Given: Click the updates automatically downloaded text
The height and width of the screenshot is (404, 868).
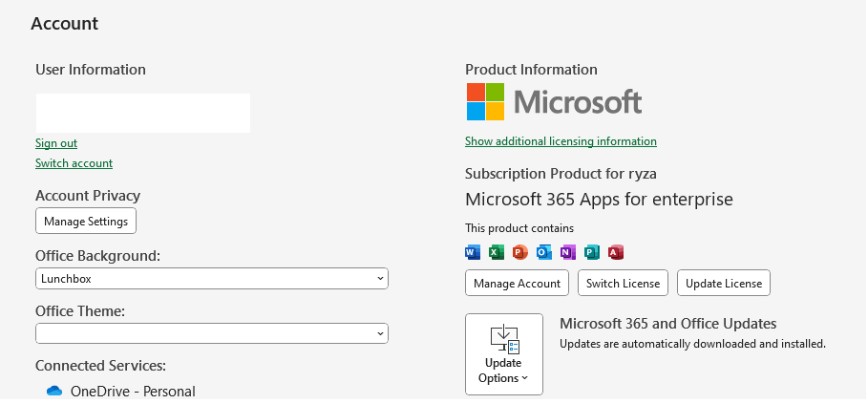Looking at the screenshot, I should click(692, 344).
